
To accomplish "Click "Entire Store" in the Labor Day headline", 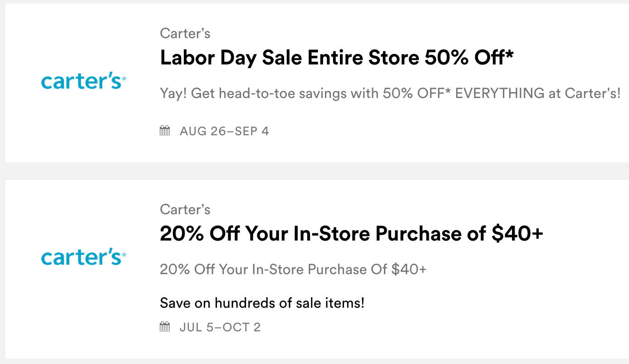I will click(363, 58).
